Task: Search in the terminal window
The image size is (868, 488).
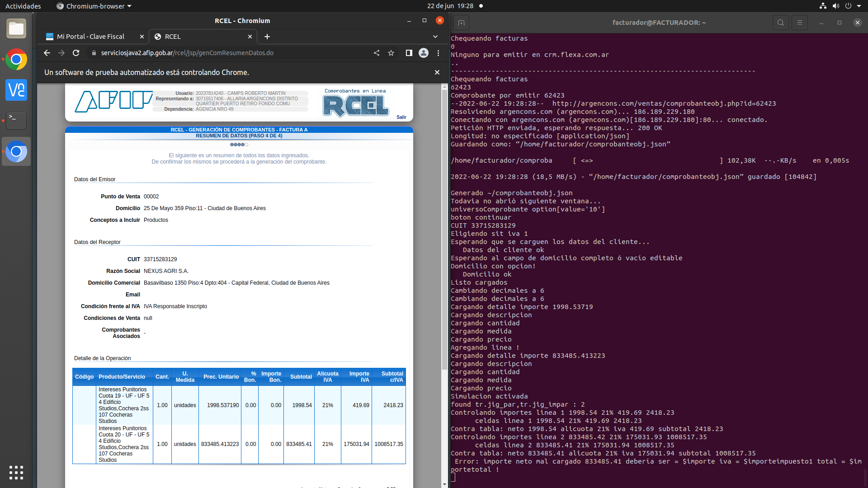Action: [781, 23]
